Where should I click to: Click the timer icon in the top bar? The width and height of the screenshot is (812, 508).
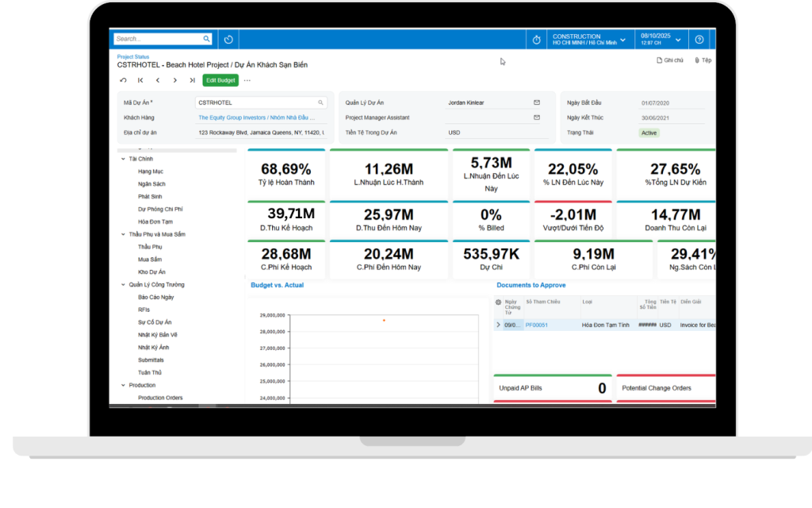pyautogui.click(x=537, y=40)
